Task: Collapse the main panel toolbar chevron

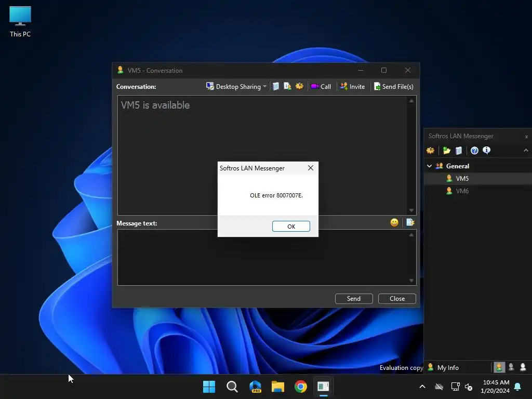Action: click(526, 150)
